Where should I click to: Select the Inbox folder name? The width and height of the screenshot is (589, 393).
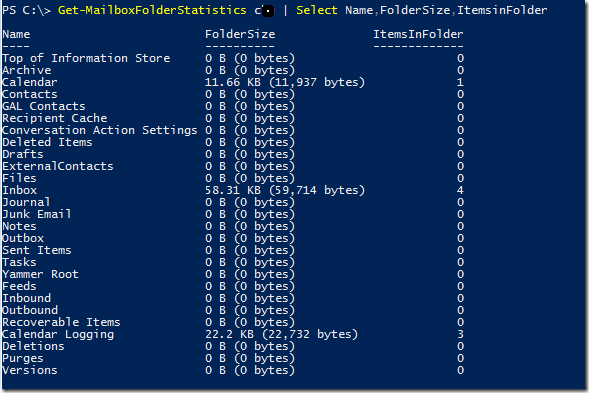pos(20,190)
